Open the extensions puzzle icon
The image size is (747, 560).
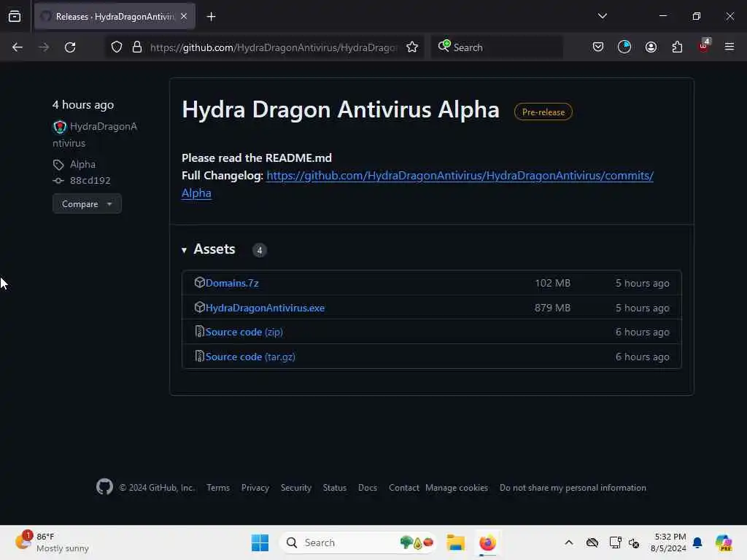click(677, 47)
